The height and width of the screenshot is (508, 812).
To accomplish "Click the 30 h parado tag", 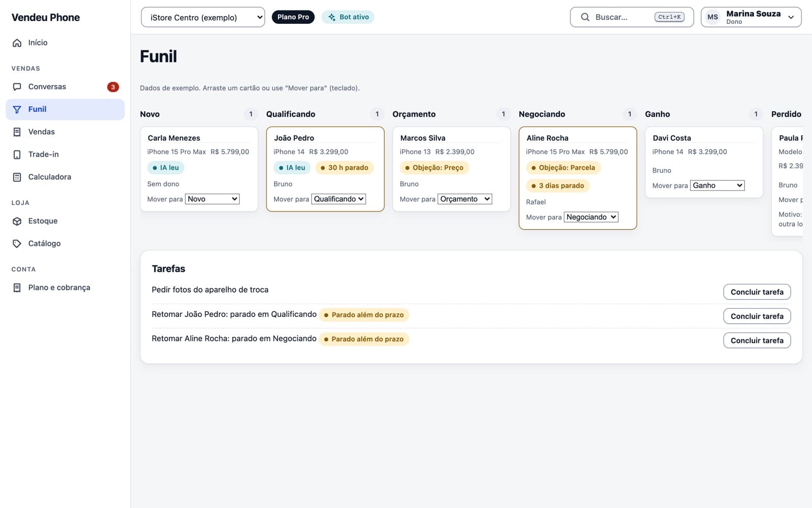I will tap(345, 168).
